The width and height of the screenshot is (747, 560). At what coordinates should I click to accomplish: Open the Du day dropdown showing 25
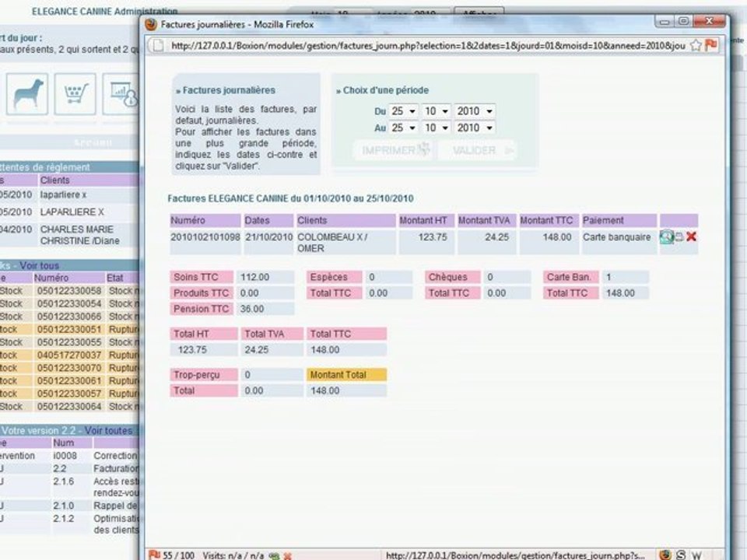pos(403,111)
